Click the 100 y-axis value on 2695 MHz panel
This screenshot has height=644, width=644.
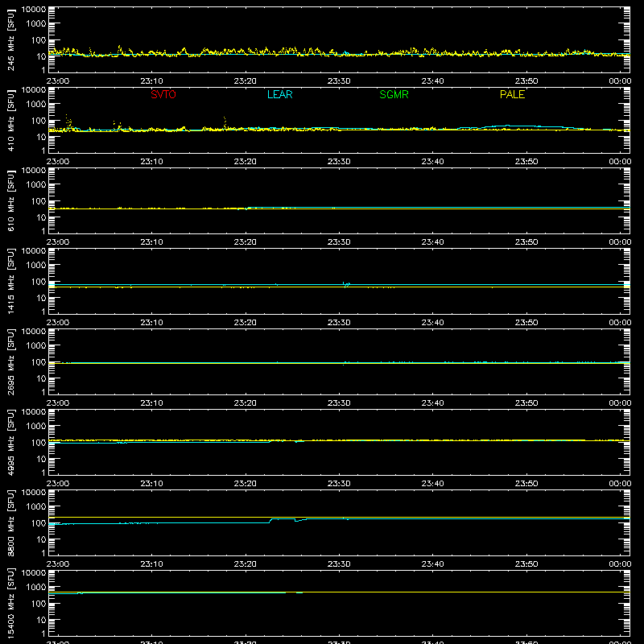pos(39,362)
